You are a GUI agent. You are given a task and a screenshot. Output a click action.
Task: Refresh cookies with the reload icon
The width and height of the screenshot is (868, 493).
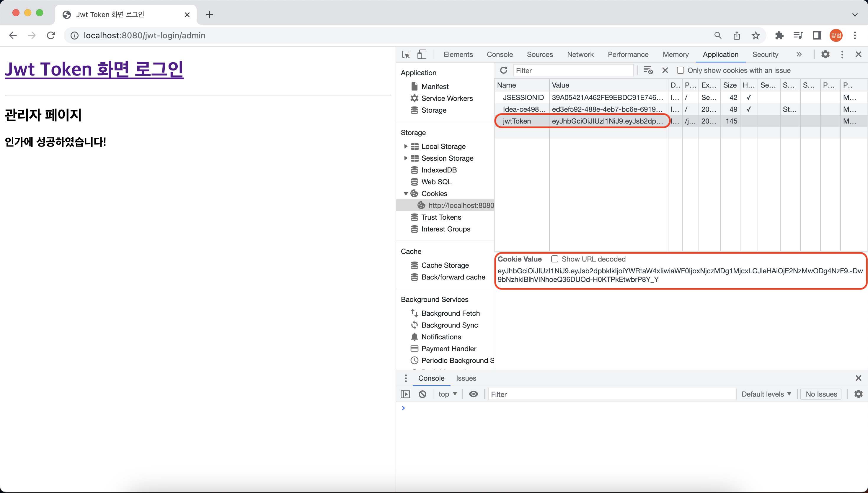coord(504,70)
